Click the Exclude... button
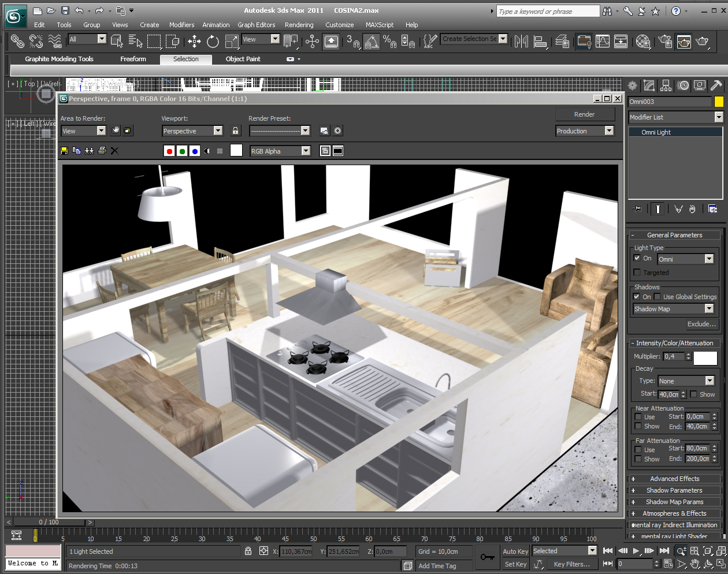 click(701, 324)
